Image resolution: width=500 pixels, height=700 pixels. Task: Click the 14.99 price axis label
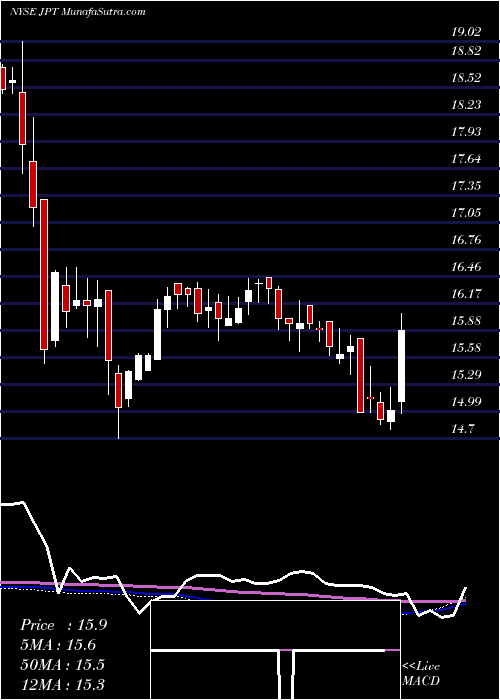pos(466,401)
